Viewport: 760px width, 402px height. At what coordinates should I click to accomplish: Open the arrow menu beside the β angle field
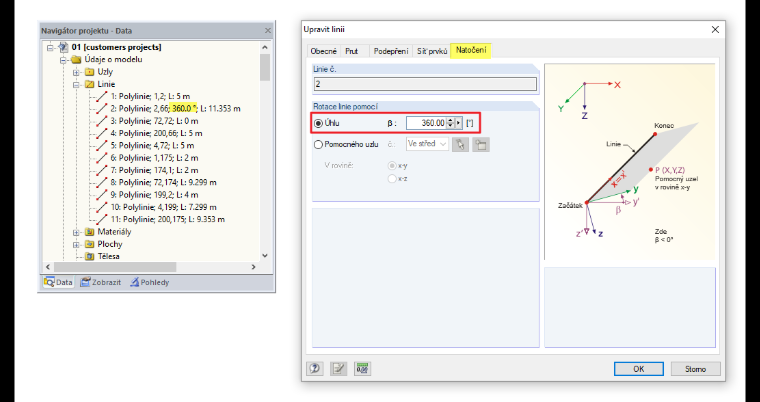click(459, 123)
